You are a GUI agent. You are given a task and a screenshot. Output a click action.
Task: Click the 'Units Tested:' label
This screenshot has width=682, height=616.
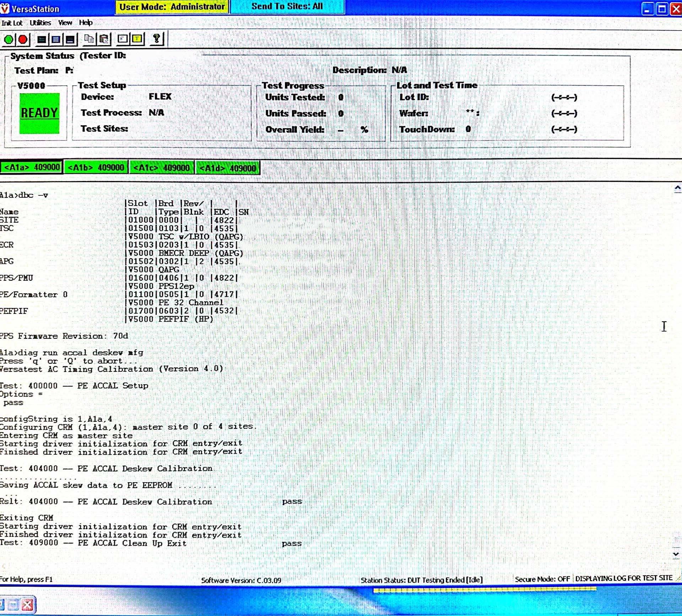295,97
